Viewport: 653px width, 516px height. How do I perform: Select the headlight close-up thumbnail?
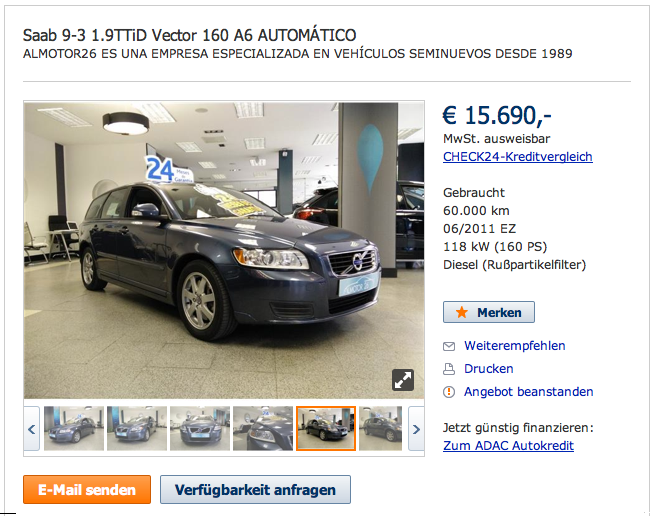coord(263,429)
